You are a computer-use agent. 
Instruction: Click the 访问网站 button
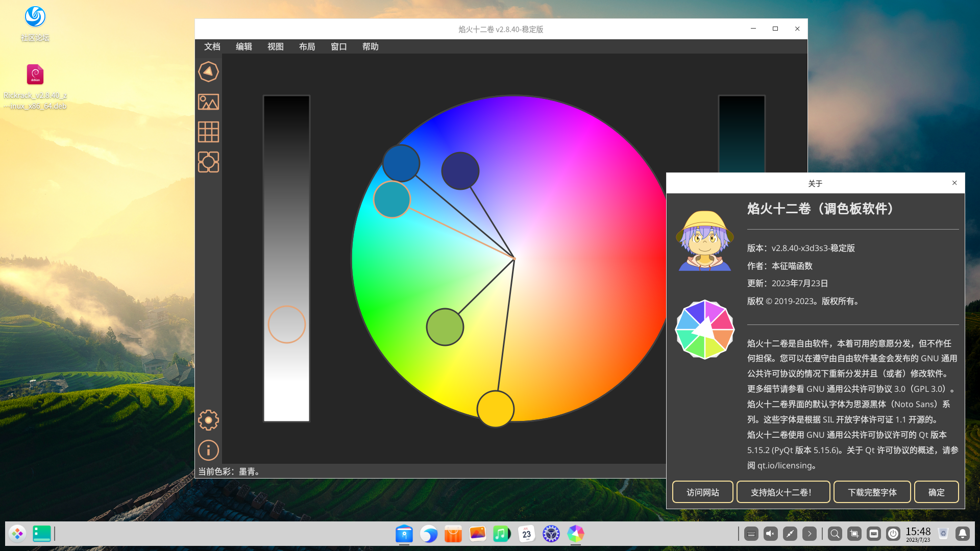[x=702, y=492]
